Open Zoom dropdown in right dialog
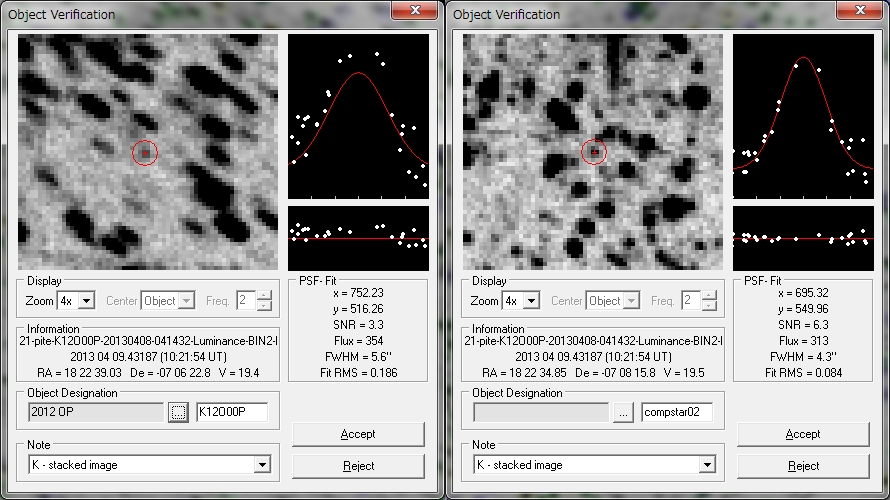This screenshot has width=890, height=500. click(531, 301)
